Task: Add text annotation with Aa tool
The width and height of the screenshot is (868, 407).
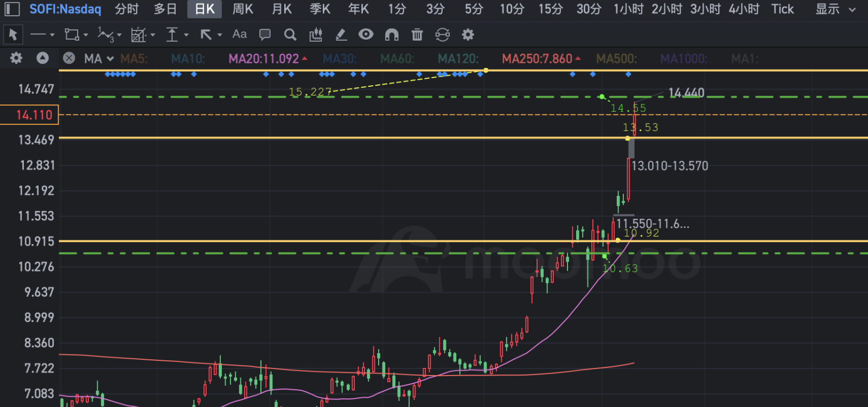Action: pyautogui.click(x=239, y=34)
